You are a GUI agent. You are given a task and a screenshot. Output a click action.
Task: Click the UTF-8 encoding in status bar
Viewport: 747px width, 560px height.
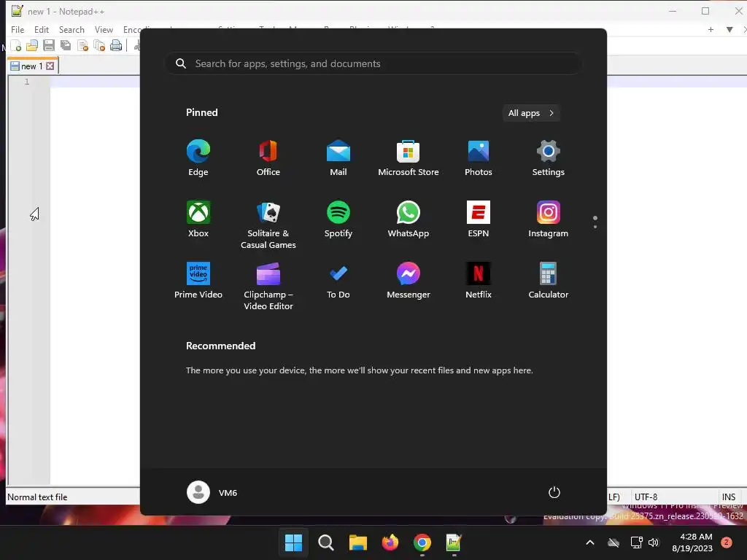tap(646, 497)
